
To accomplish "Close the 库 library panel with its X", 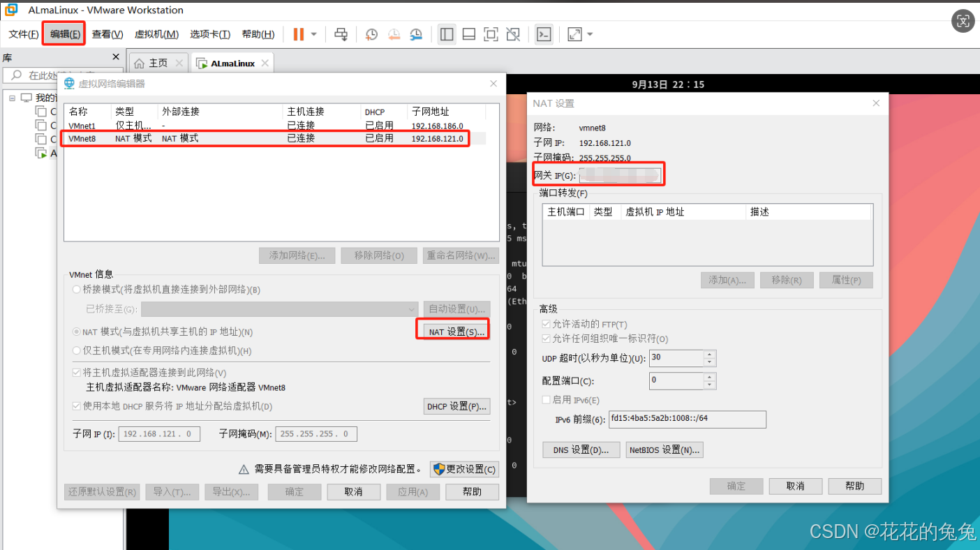I will [116, 57].
